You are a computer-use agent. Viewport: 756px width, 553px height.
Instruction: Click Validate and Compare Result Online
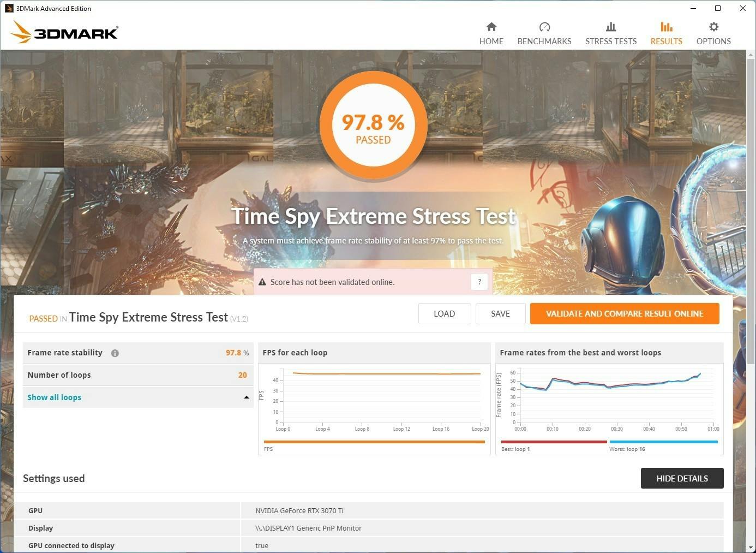(x=624, y=314)
